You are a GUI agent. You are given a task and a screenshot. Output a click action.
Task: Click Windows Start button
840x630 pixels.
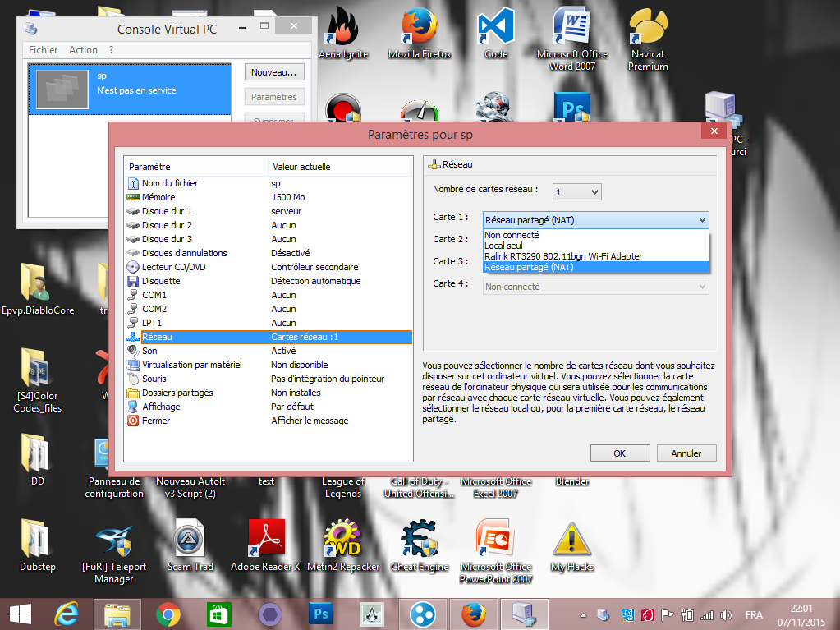click(21, 614)
